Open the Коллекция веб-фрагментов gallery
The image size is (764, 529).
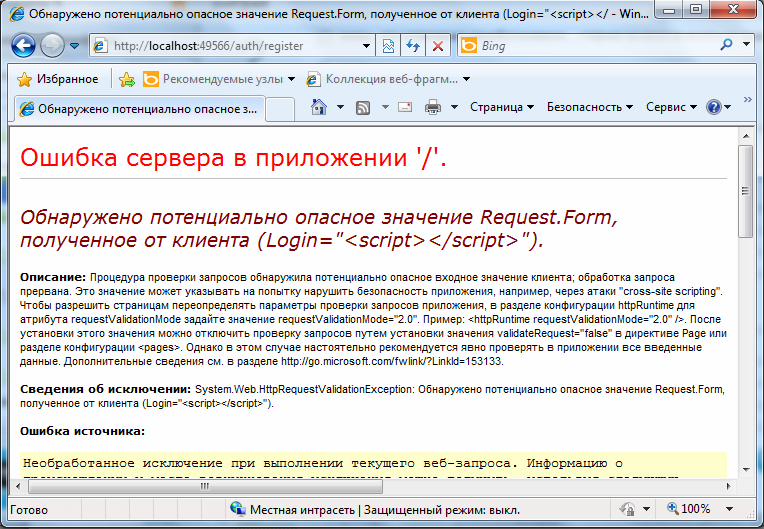pos(388,79)
